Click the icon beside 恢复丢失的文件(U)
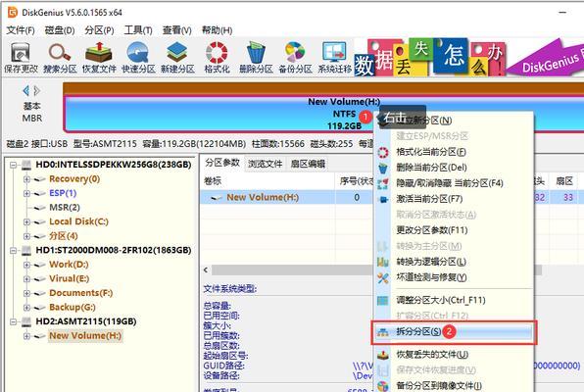This screenshot has height=392, width=584. click(383, 355)
